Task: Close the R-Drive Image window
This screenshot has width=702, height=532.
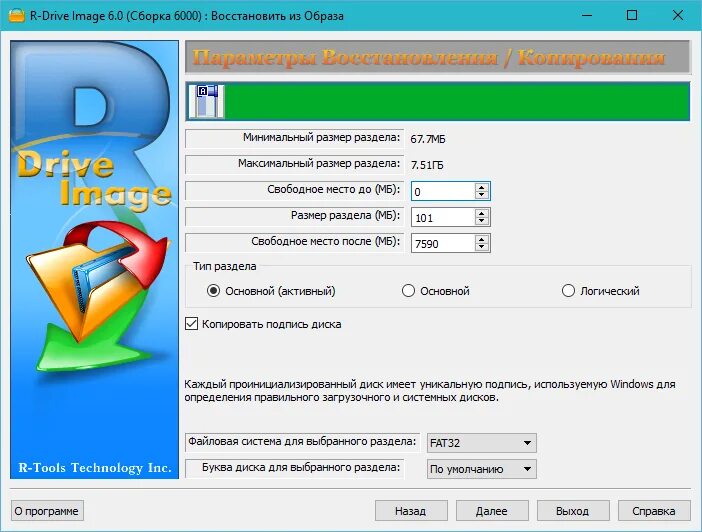Action: tap(678, 15)
